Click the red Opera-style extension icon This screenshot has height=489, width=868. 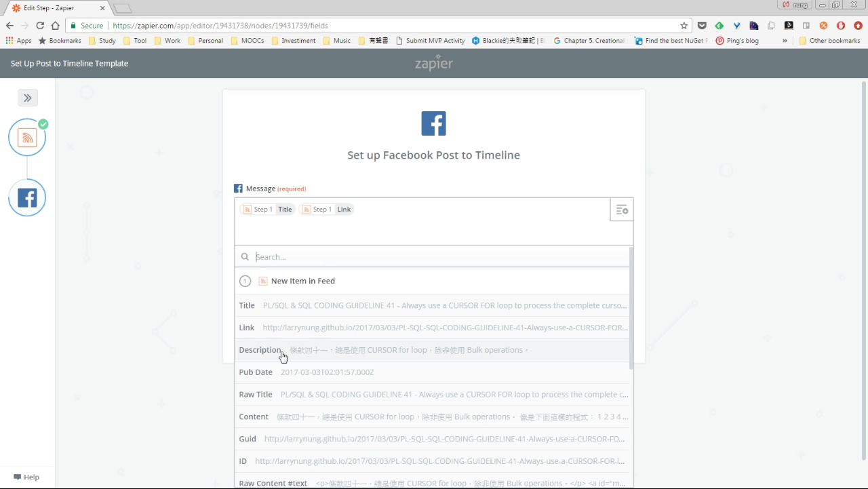point(841,26)
